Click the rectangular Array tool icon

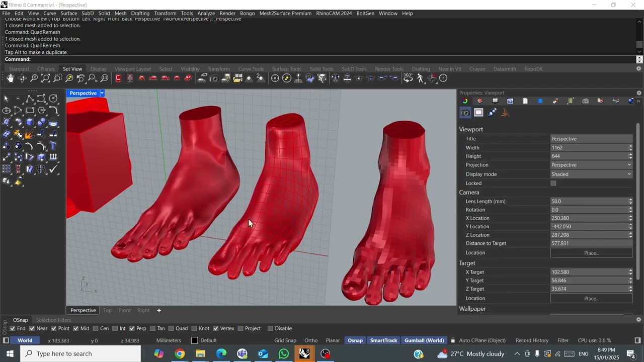[x=7, y=169]
